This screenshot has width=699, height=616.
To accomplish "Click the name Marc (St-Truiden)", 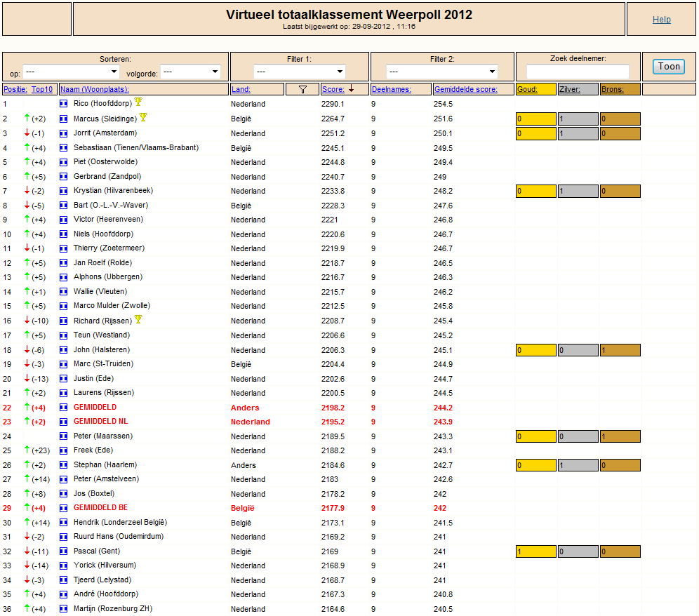I will tap(103, 364).
